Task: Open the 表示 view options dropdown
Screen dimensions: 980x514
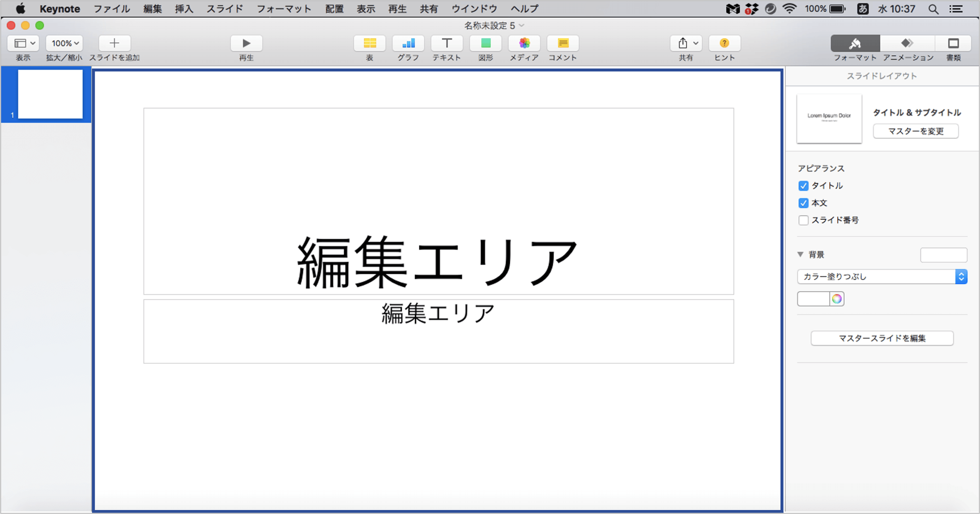Action: (x=22, y=43)
